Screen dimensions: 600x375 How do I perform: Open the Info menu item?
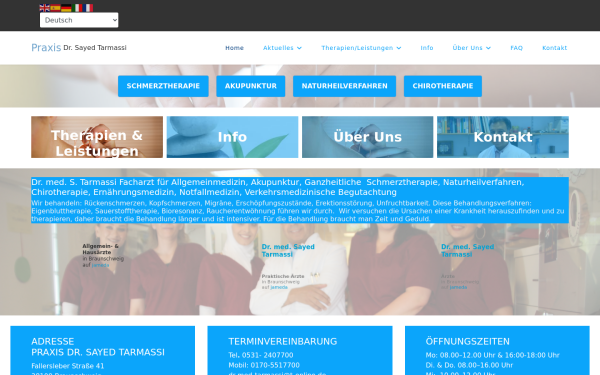427,48
